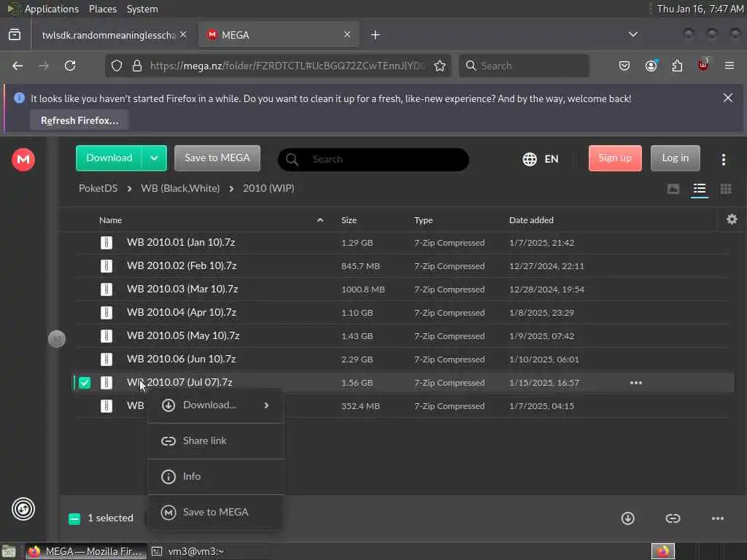
Task: Open the extensions puzzle icon
Action: point(677,66)
